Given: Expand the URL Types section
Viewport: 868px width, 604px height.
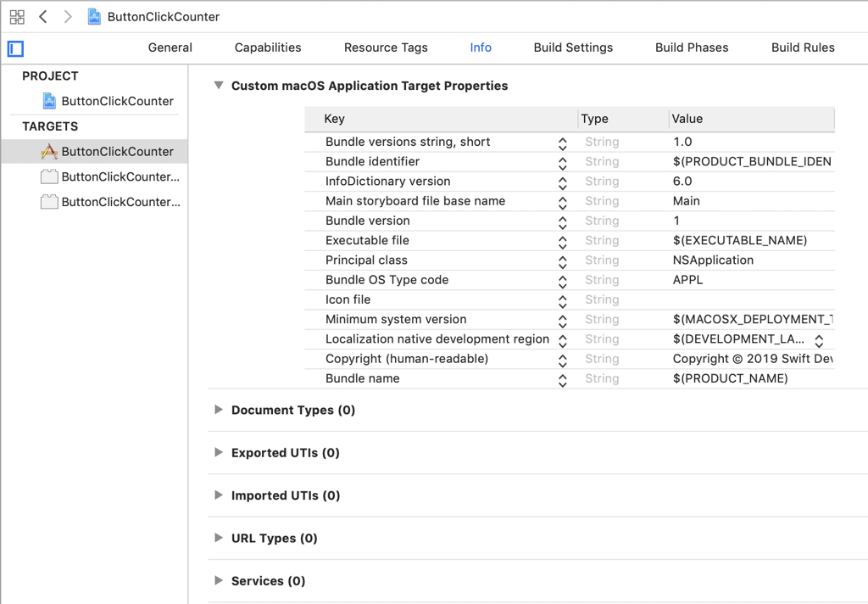Looking at the screenshot, I should pyautogui.click(x=219, y=538).
